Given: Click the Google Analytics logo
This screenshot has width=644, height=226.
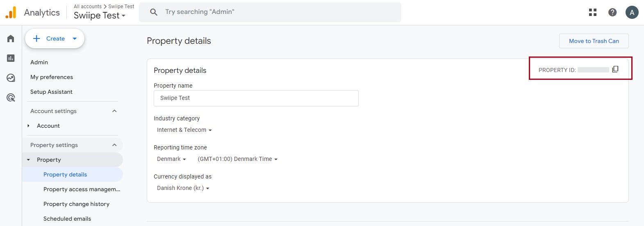Looking at the screenshot, I should pos(11,12).
